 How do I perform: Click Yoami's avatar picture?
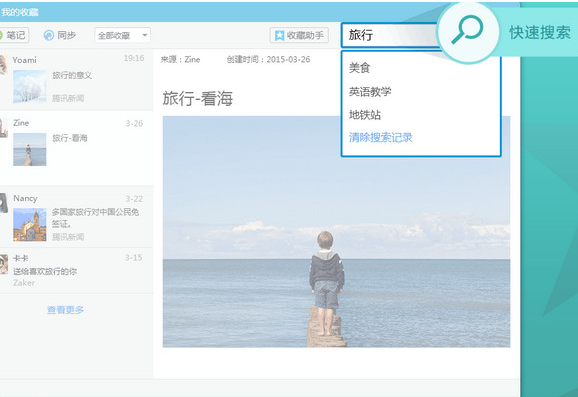[x=4, y=65]
